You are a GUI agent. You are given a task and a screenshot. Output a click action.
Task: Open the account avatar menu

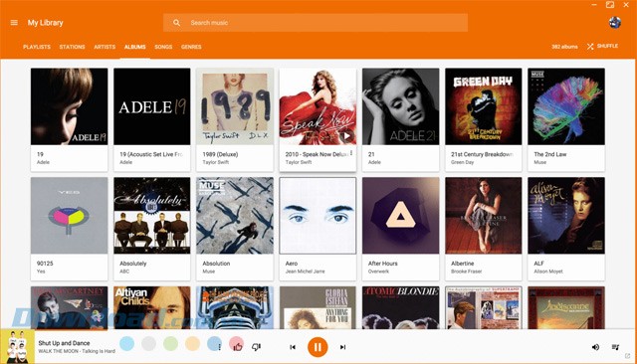(615, 22)
